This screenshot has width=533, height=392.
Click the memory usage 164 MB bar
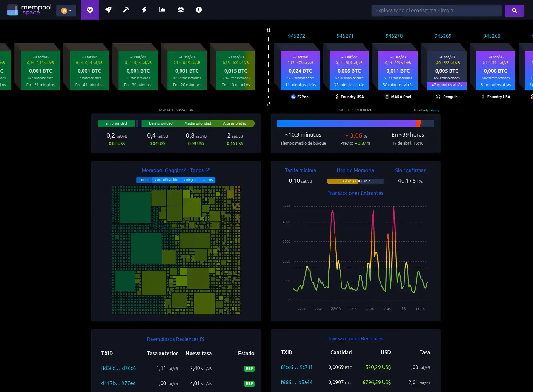point(355,181)
